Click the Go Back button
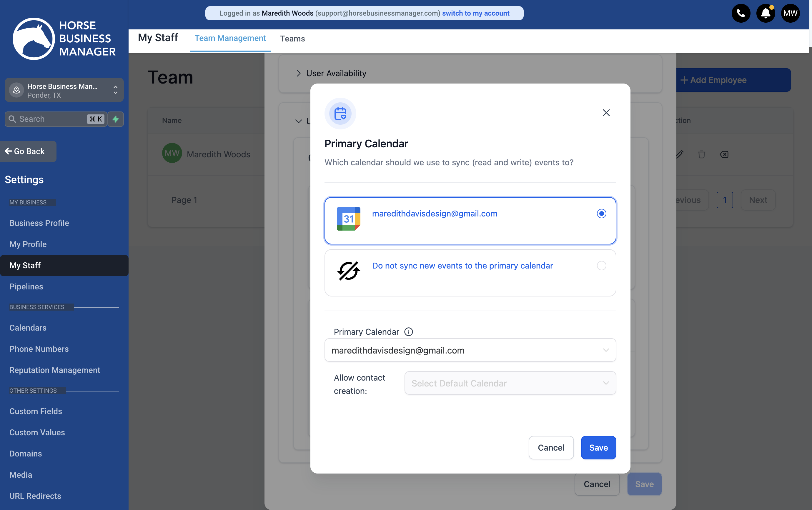This screenshot has height=510, width=812. point(28,151)
